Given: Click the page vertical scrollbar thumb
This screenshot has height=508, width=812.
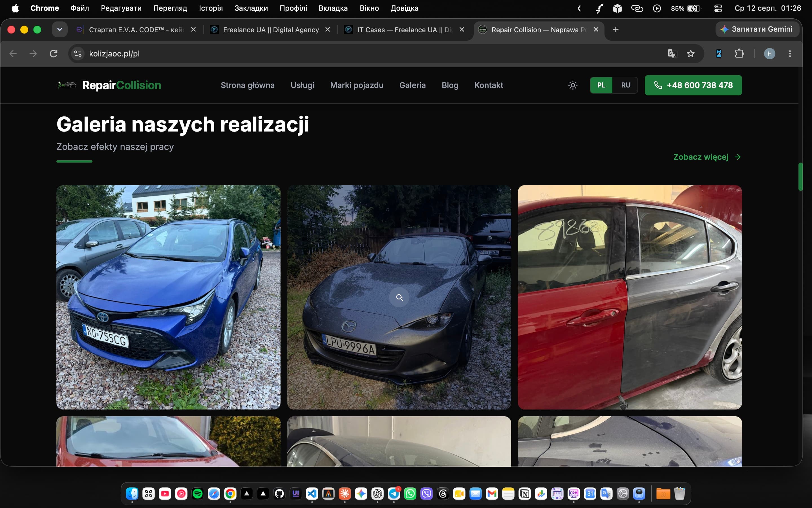Looking at the screenshot, I should tap(801, 177).
